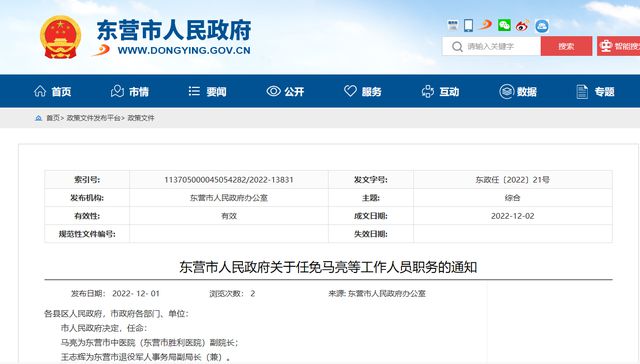This screenshot has width=640, height=364.
Task: Open the 数据 navigation item
Action: 518,91
